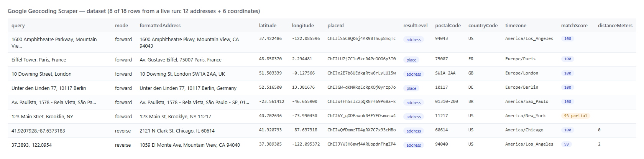Screen dimensions: 644x159
Task: Click the 'address' badge in the Av. Paulista row
Action: (414, 103)
